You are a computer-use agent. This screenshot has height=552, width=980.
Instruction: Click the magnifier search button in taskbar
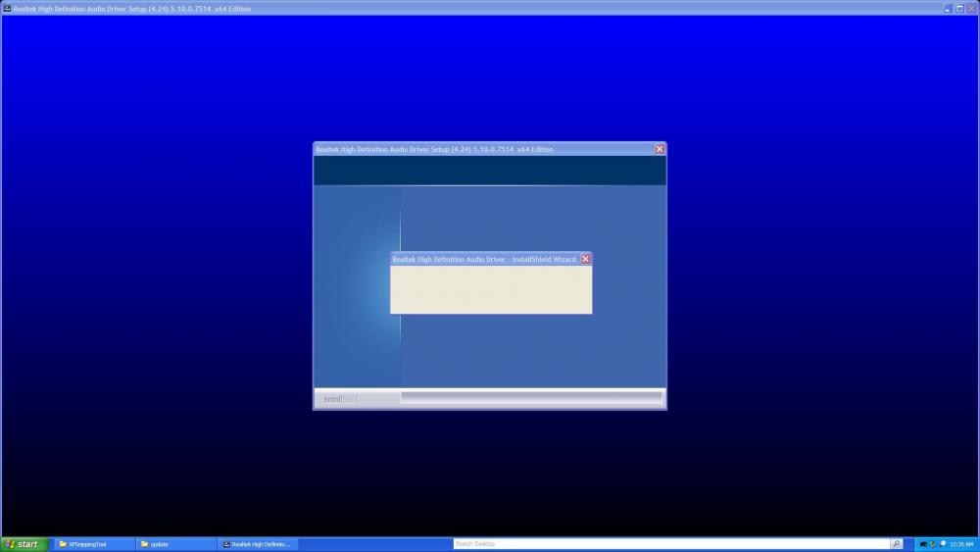pos(897,544)
